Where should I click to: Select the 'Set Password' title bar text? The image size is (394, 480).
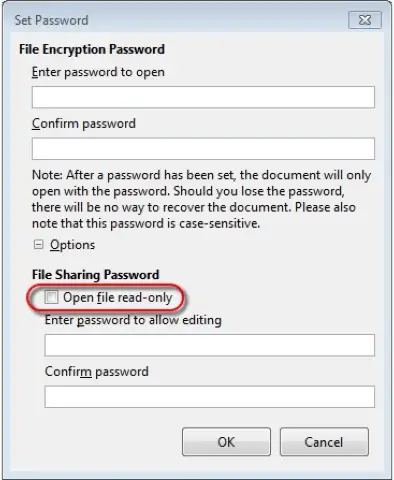[52, 20]
